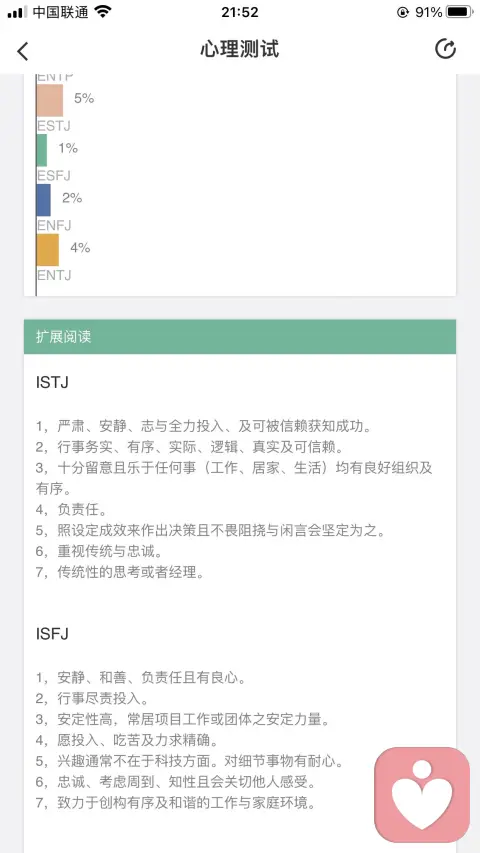Tap the refresh icon at top right
Image resolution: width=480 pixels, height=853 pixels.
point(445,49)
